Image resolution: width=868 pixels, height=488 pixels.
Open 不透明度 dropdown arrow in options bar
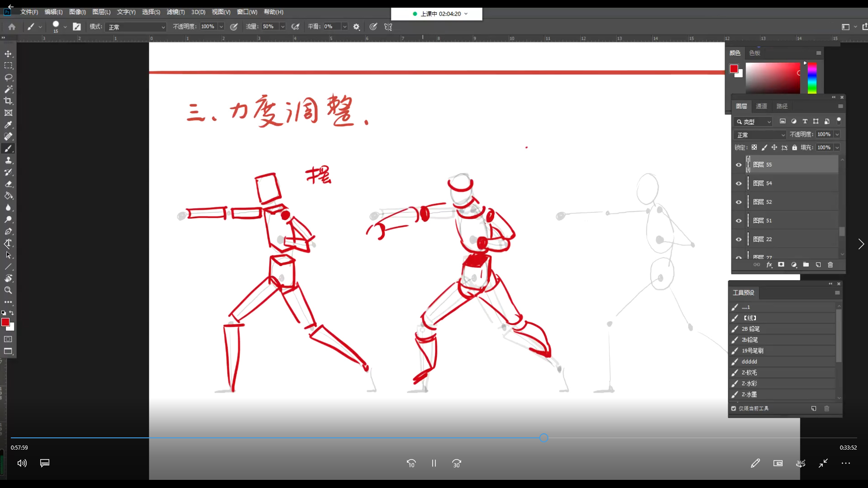[222, 27]
